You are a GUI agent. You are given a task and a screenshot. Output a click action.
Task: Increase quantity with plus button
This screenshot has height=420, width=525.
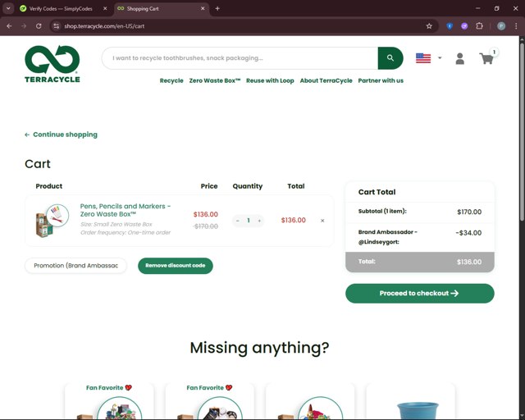(259, 221)
